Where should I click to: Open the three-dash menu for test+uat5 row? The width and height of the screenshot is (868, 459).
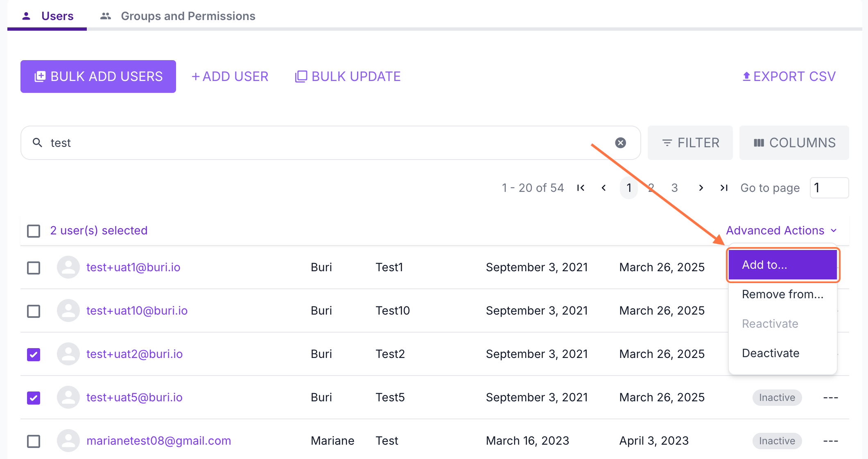click(830, 398)
